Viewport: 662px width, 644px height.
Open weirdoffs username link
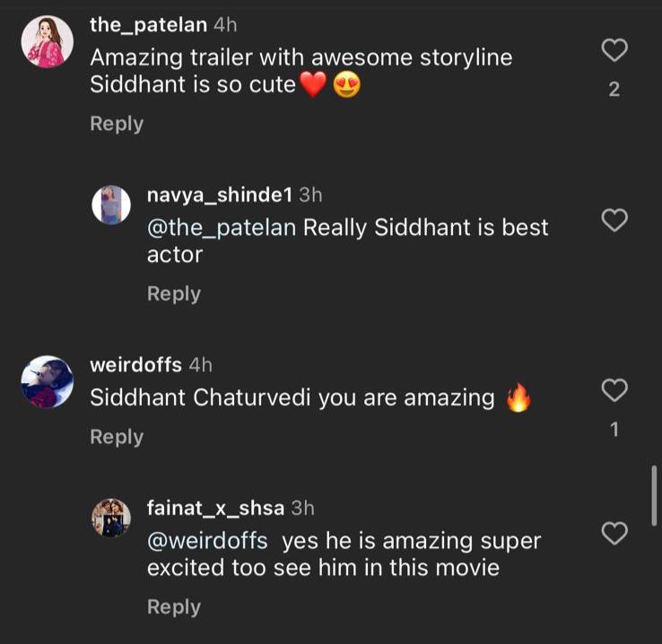coord(136,365)
